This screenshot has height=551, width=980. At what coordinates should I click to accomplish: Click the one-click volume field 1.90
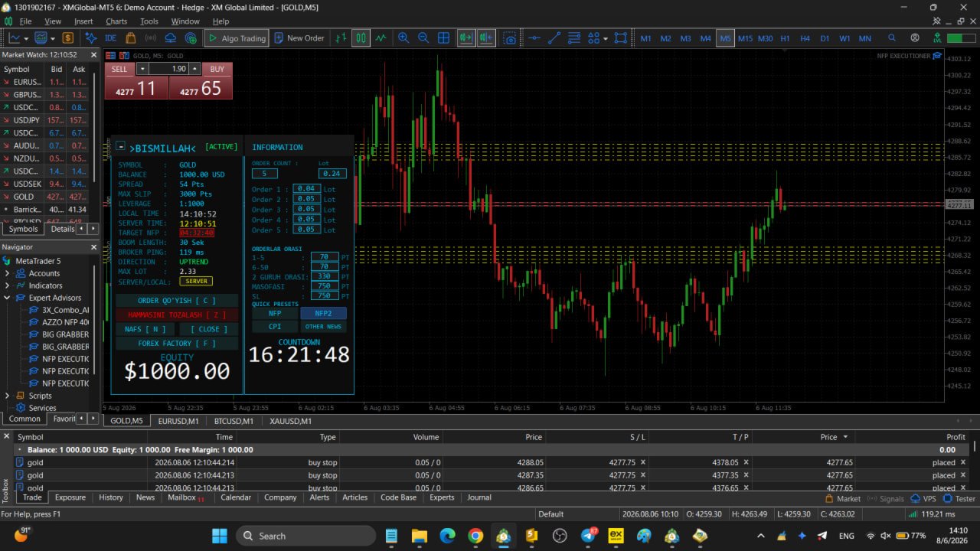coord(168,69)
